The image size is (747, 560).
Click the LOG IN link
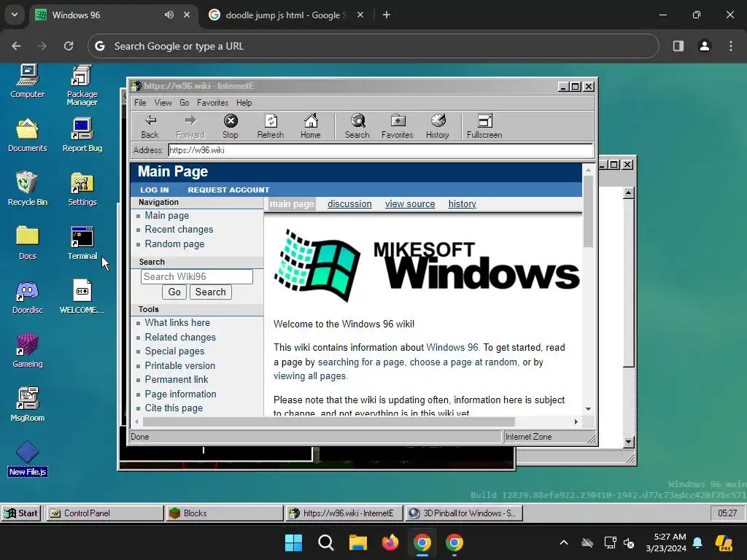[x=155, y=190]
